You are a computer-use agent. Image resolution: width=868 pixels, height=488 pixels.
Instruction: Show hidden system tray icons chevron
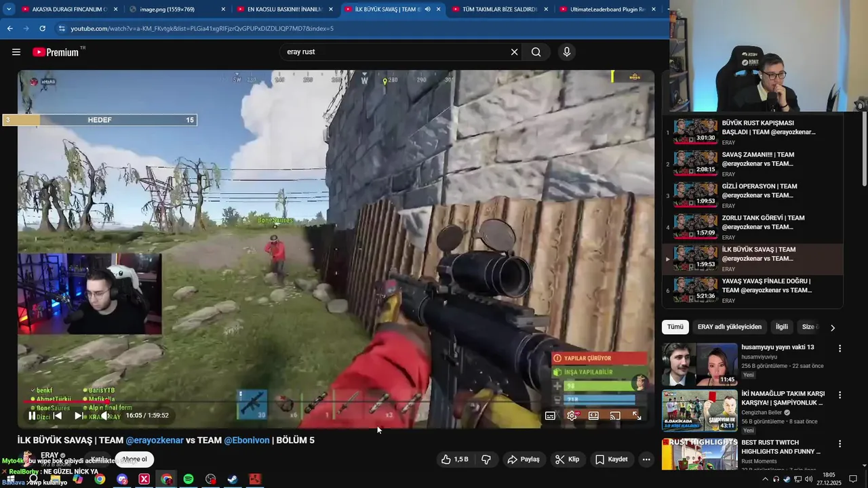pos(766,479)
